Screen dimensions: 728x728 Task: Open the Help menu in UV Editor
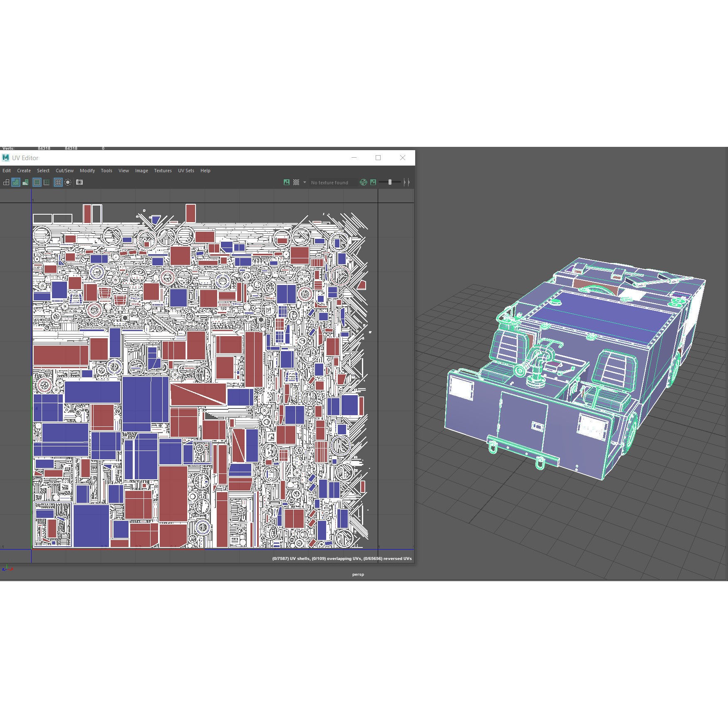[x=205, y=171]
